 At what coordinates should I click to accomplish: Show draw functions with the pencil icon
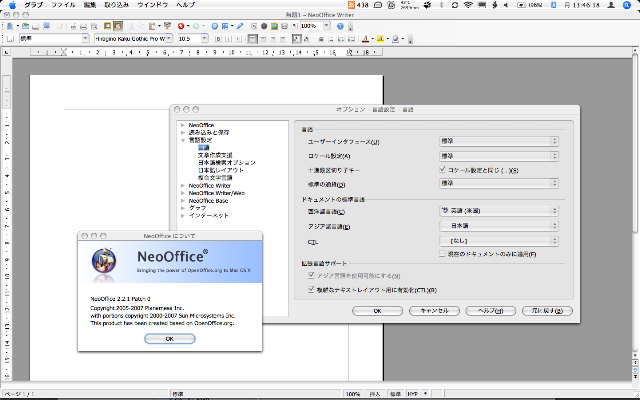240,26
